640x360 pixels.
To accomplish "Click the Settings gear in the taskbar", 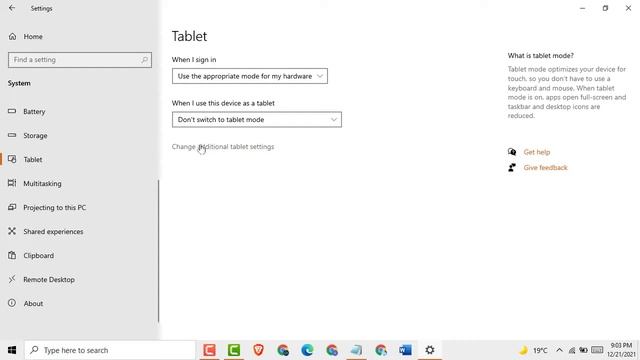I will click(430, 350).
